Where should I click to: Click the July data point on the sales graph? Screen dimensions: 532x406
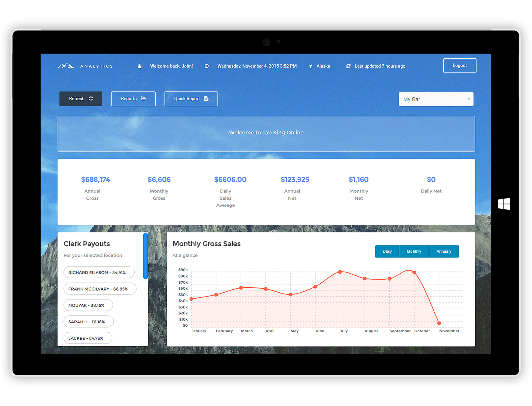[x=340, y=271]
